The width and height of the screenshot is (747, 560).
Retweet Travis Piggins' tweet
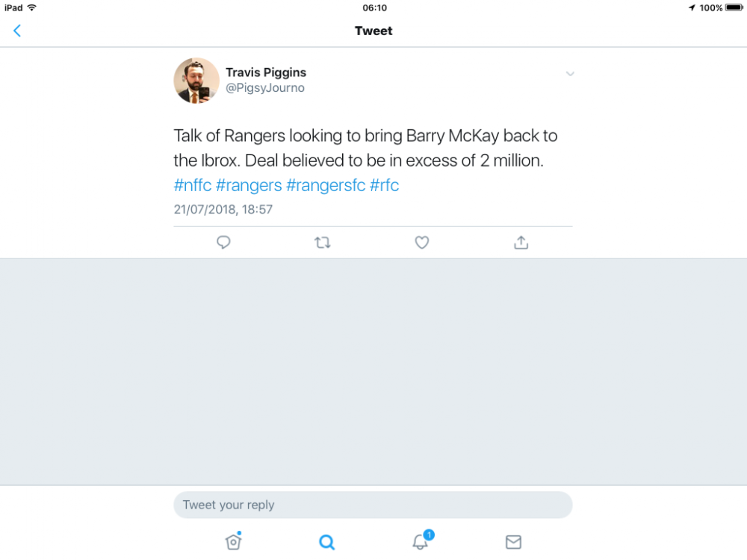click(x=323, y=242)
